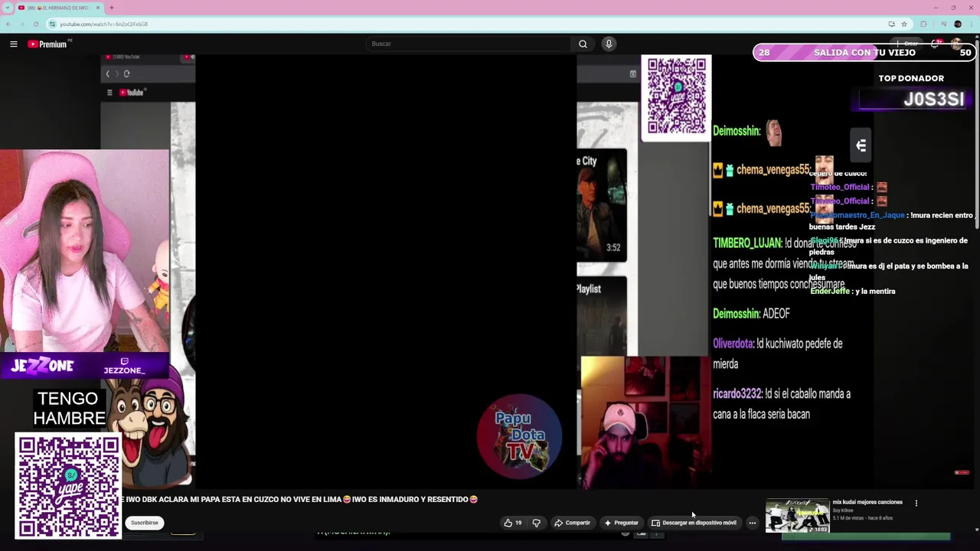The width and height of the screenshot is (980, 551).
Task: Open mix kudai mejores canciones thumbnail
Action: 797,515
